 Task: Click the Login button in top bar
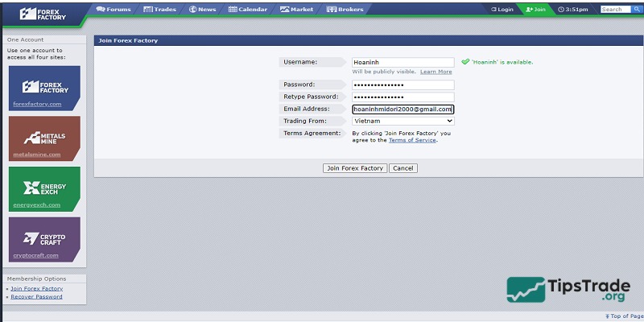pos(502,10)
